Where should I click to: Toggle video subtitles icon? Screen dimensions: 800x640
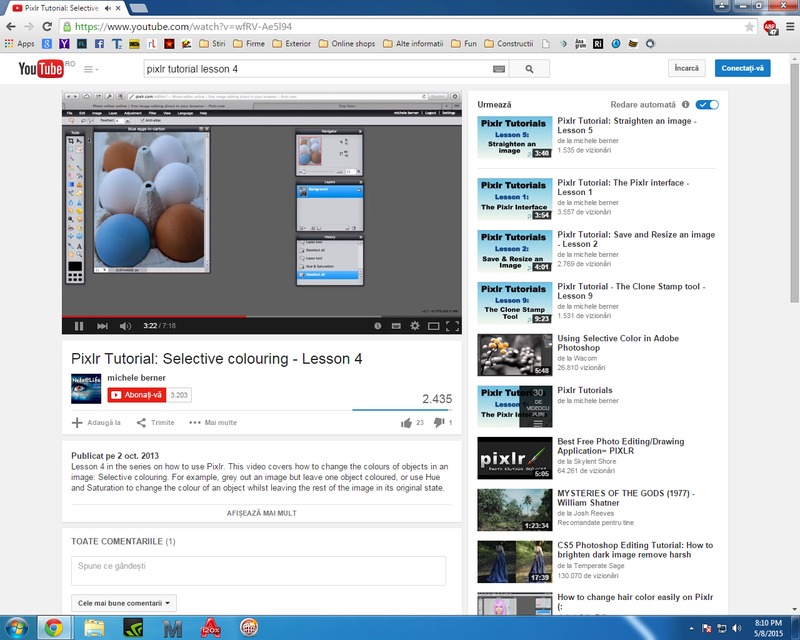(x=396, y=326)
